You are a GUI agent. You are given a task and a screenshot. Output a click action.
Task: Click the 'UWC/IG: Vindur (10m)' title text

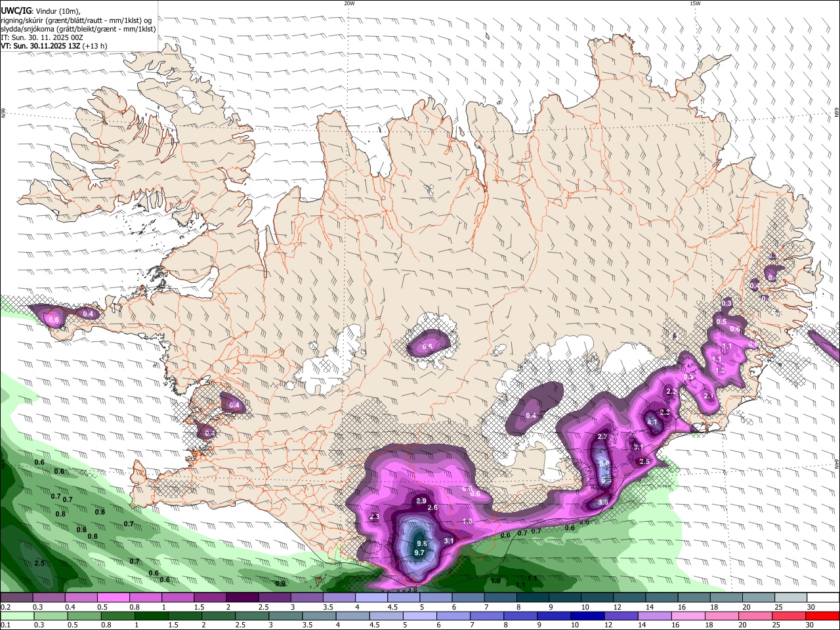[x=40, y=11]
